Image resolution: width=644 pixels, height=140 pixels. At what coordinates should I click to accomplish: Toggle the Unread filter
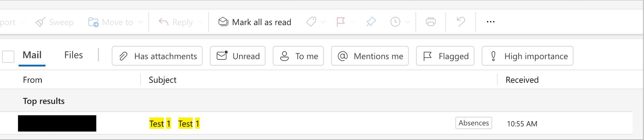tap(237, 56)
